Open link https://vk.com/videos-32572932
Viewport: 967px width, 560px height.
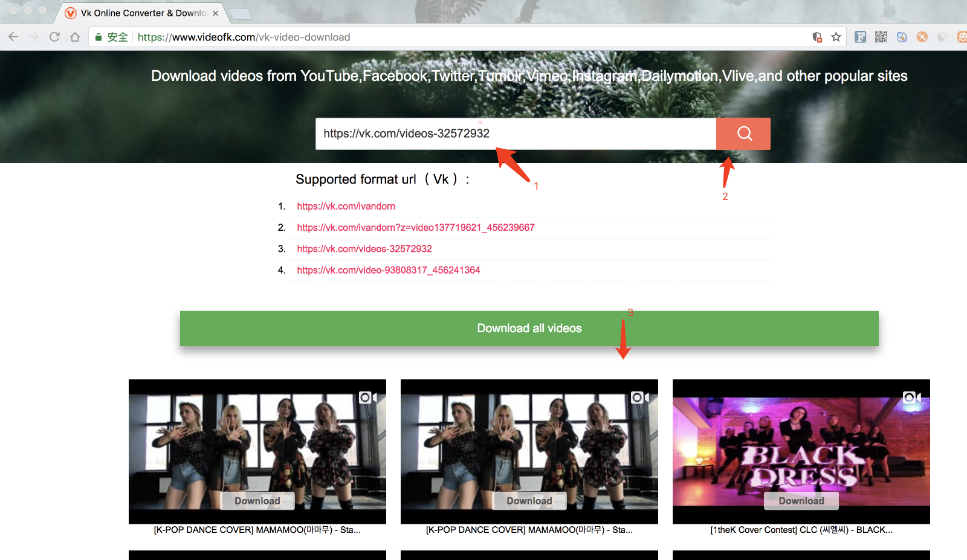(364, 249)
